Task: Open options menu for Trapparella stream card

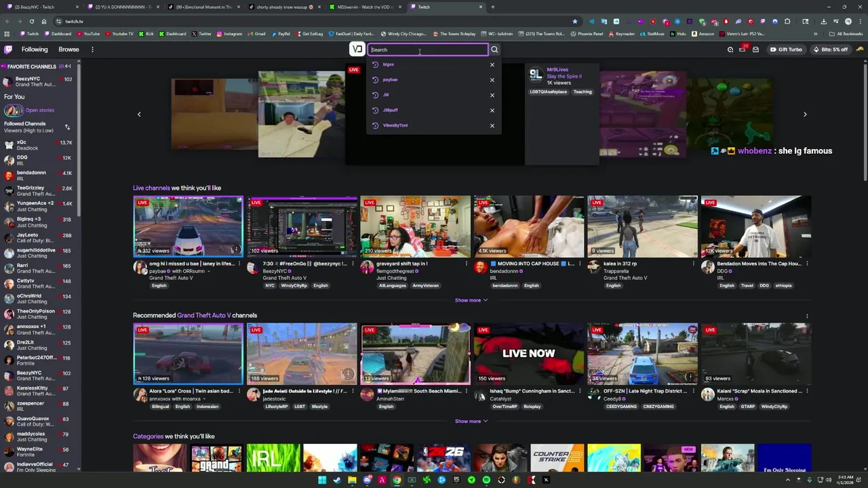Action: [x=693, y=264]
